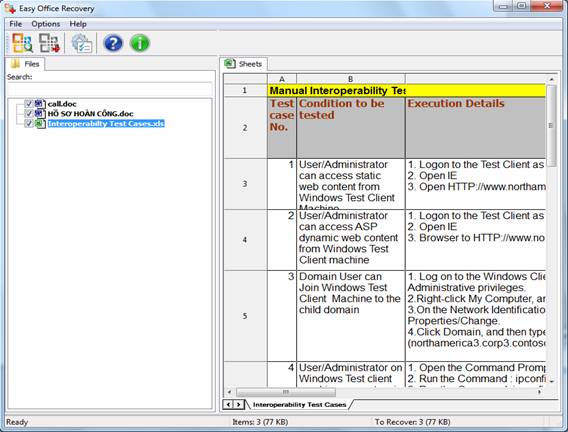568x432 pixels.
Task: Click the horizontal scrollbar thumb
Action: tap(285, 392)
